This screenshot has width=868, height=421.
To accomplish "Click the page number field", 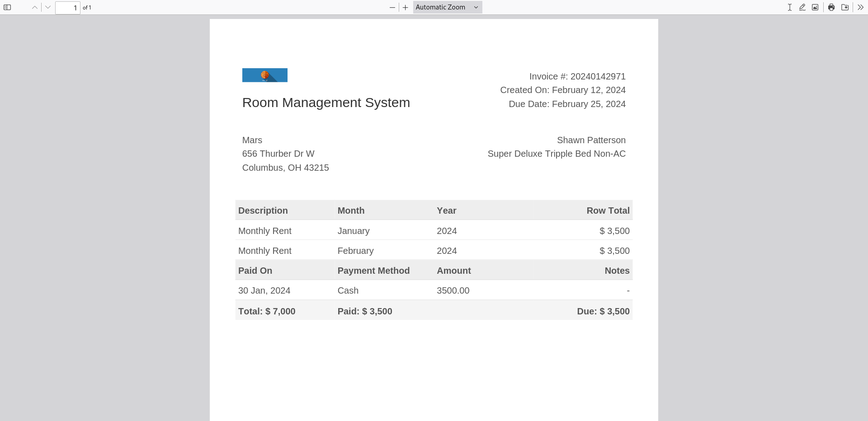I will coord(68,8).
